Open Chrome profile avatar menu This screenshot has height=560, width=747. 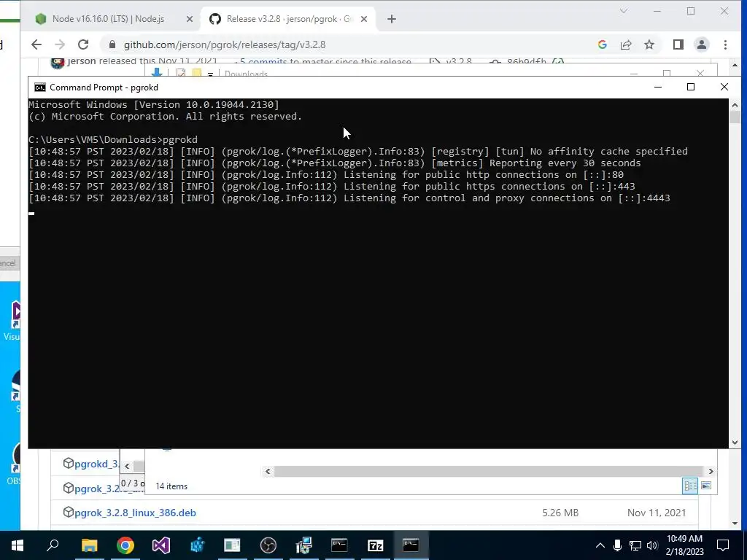coord(702,44)
